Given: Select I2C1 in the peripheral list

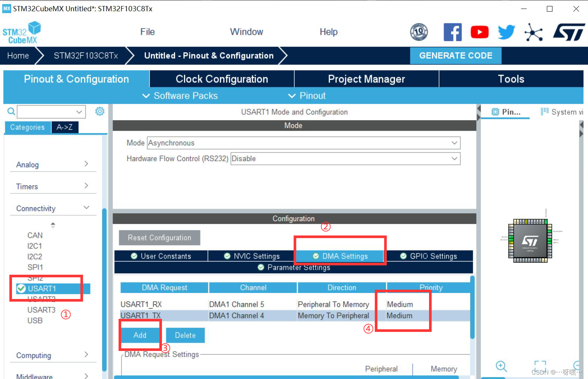Looking at the screenshot, I should [x=34, y=246].
